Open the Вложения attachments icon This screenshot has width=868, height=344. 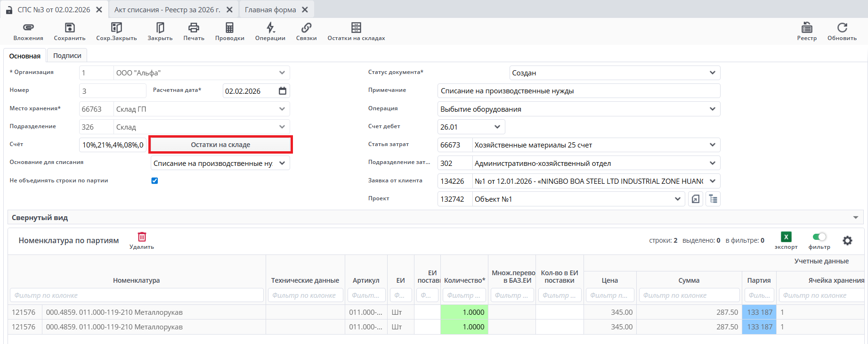[x=28, y=28]
